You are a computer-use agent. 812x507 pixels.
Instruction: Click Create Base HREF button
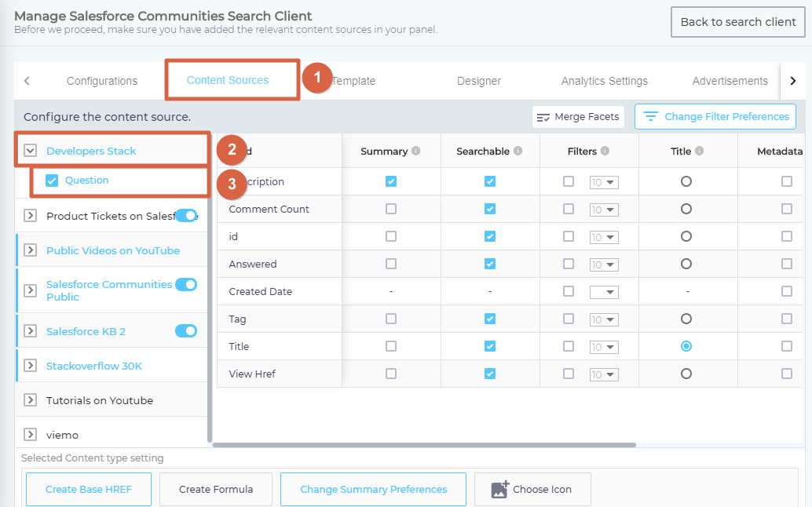point(89,489)
